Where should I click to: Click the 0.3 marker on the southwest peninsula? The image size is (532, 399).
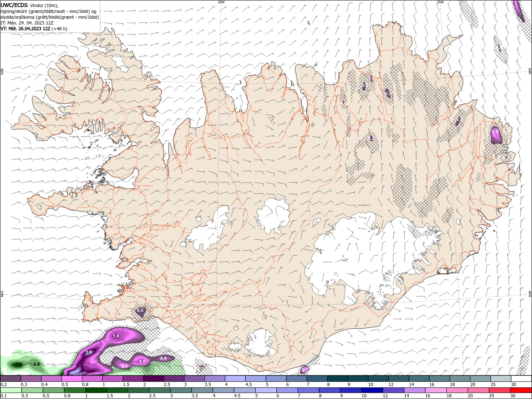click(140, 310)
